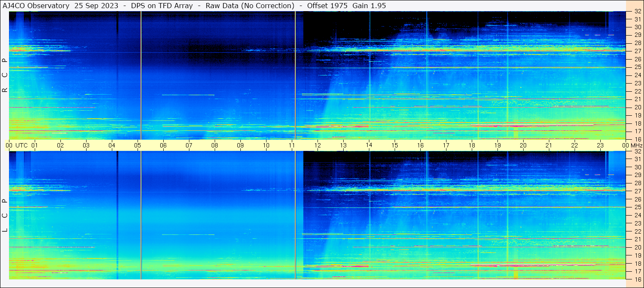Viewport: 644px width, 288px height.
Task: Click the 21 MHz tick on the lower LCP scale
Action: 638,239
